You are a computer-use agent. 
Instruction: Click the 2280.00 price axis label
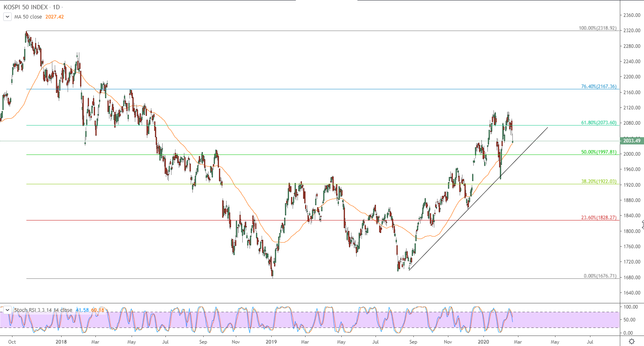632,46
